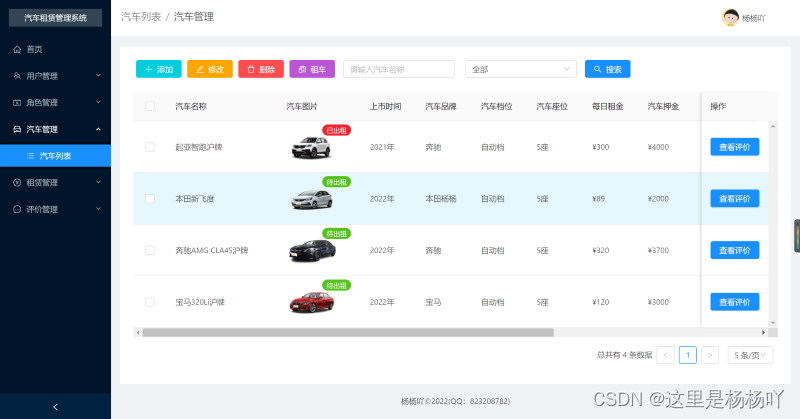Click the vertical scrollbar's down arrow

point(773,323)
